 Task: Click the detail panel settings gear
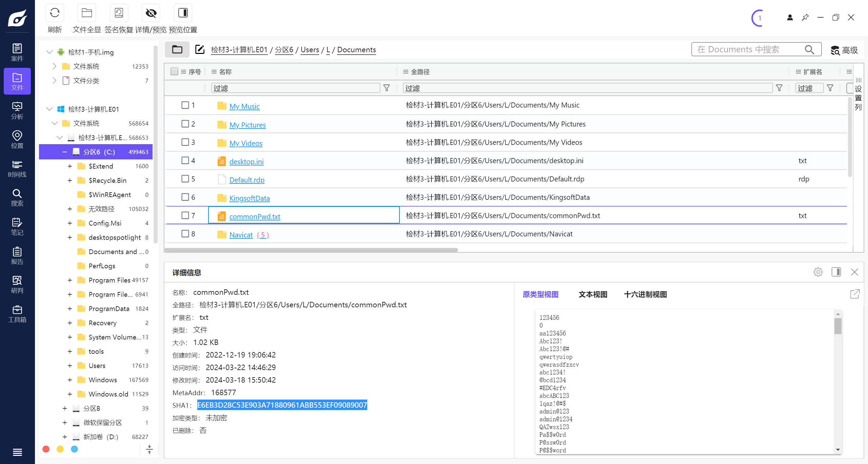pos(818,272)
